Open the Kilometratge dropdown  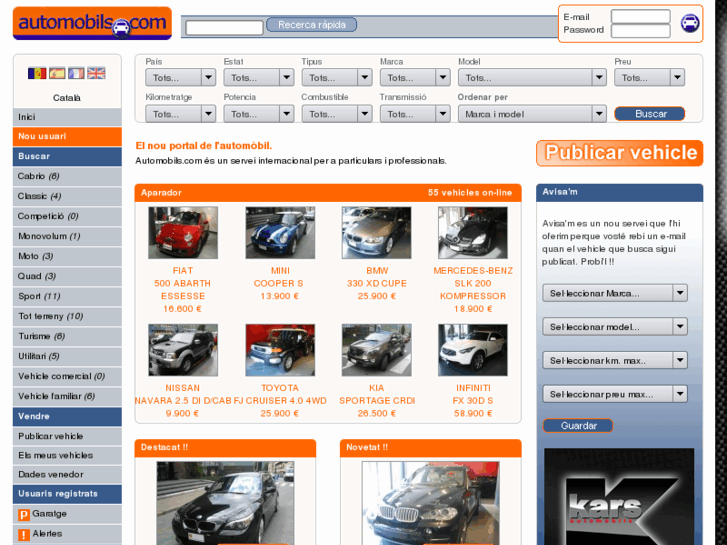[180, 114]
